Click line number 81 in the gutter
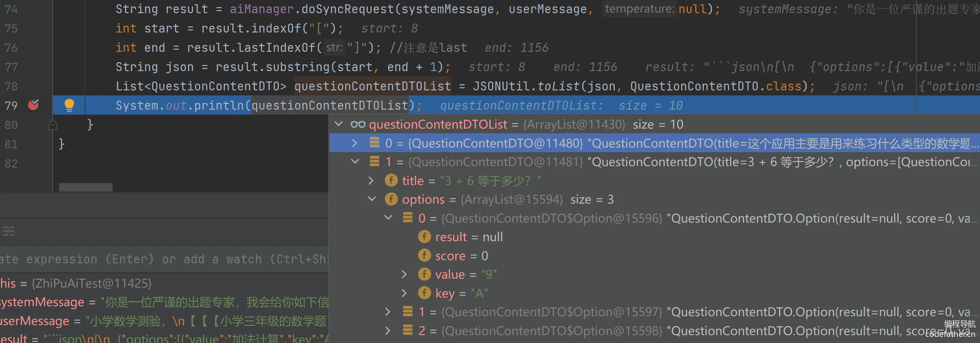The width and height of the screenshot is (980, 343). point(11,144)
